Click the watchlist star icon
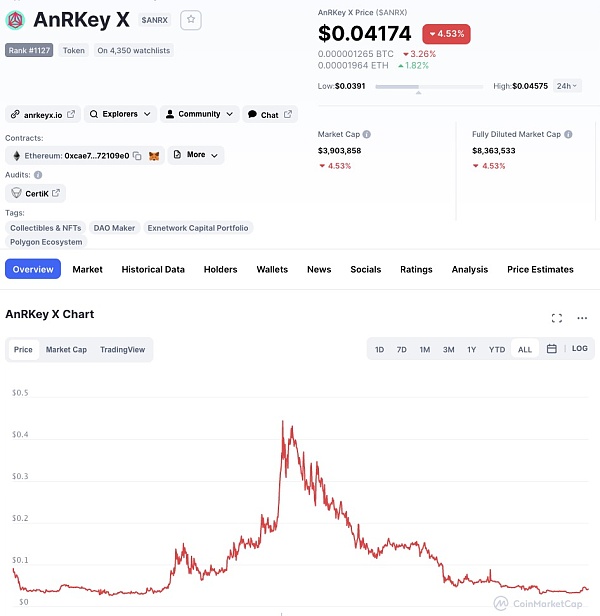Screen dimensions: 600x616 (x=192, y=19)
